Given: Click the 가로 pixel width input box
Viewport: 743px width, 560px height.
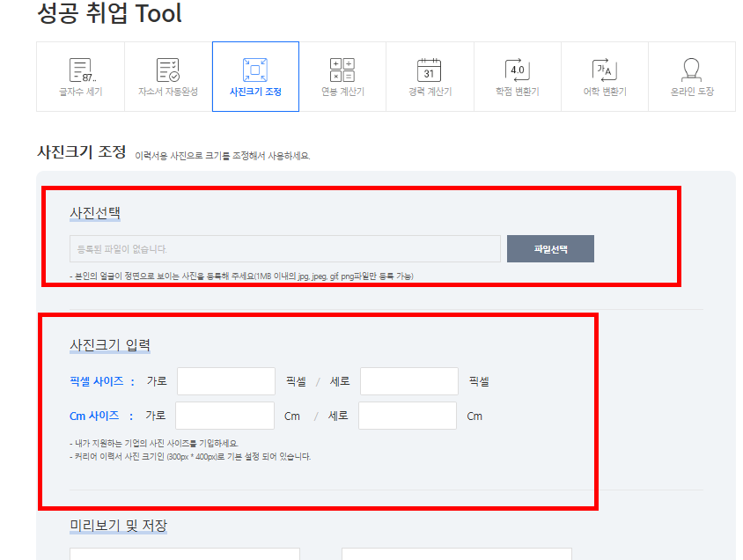Looking at the screenshot, I should pos(224,380).
